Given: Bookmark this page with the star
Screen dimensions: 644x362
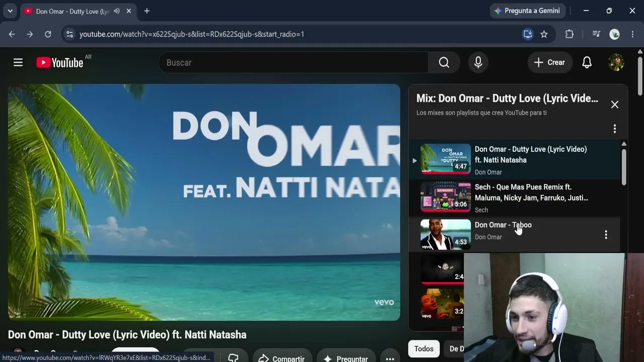Looking at the screenshot, I should pos(544,34).
